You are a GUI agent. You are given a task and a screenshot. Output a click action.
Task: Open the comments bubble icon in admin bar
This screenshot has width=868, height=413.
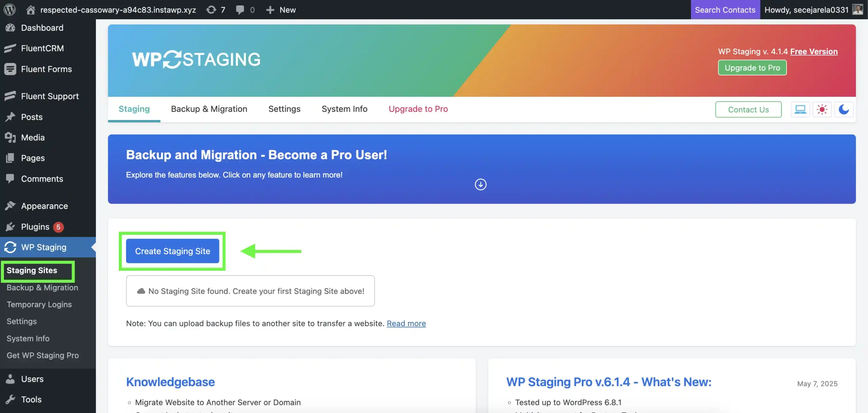[240, 10]
